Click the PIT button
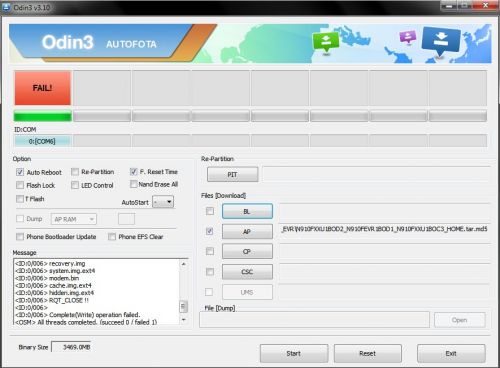Viewport: 500px width, 368px height. [232, 174]
